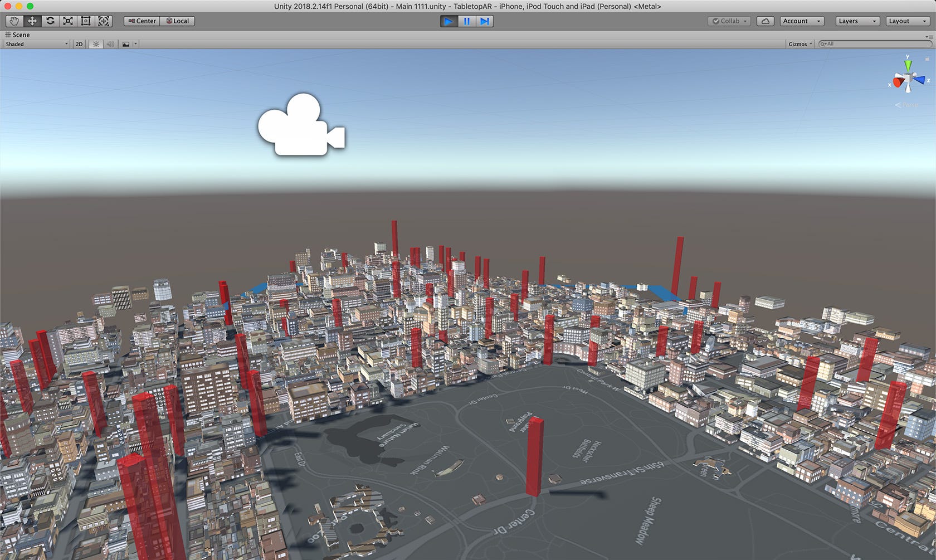Select the white camera gizmo
The width and height of the screenshot is (936, 560).
301,124
